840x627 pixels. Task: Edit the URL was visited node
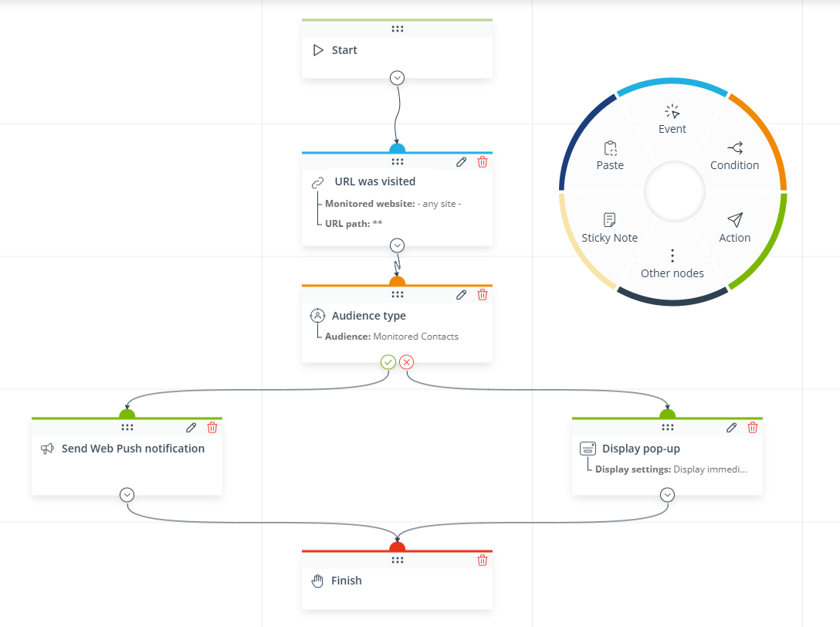click(x=461, y=162)
